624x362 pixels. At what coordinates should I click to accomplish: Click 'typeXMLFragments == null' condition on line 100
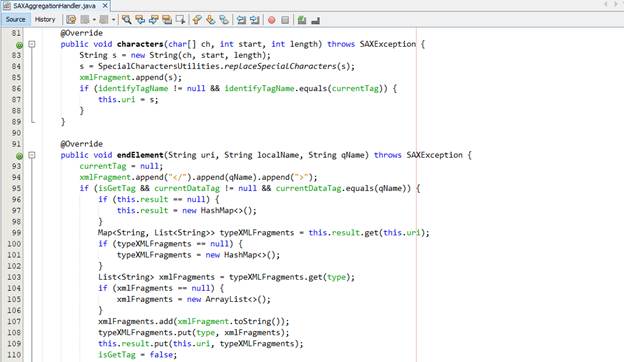click(x=172, y=244)
